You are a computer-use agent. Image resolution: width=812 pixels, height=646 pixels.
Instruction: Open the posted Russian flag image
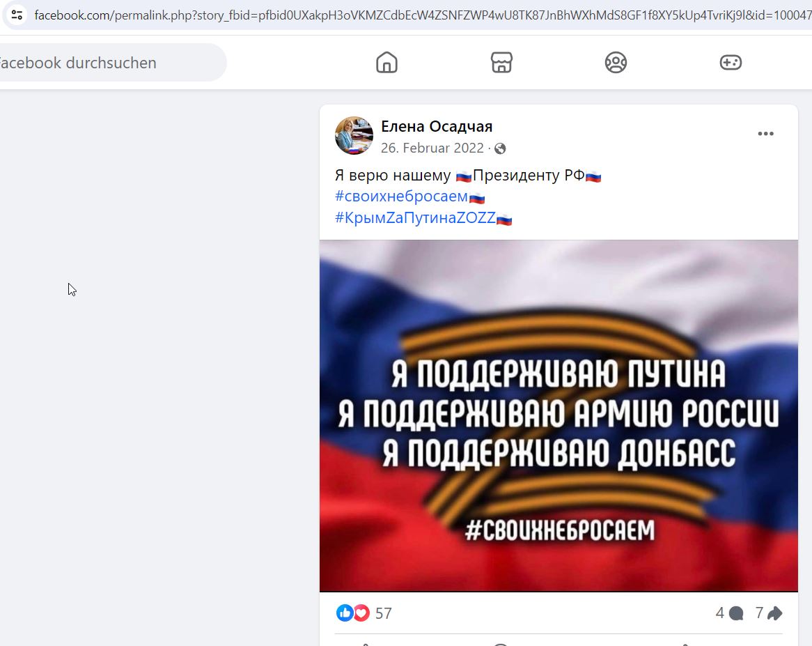point(559,415)
